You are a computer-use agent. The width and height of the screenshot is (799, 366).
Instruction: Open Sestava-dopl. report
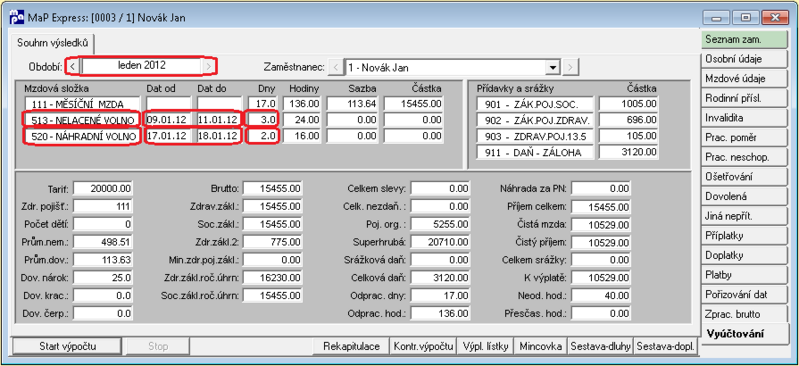[x=666, y=347]
